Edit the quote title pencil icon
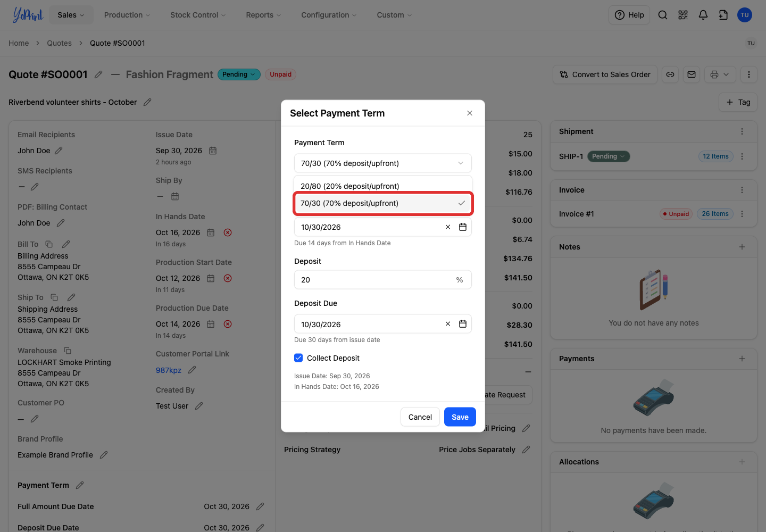The width and height of the screenshot is (766, 532). click(98, 74)
